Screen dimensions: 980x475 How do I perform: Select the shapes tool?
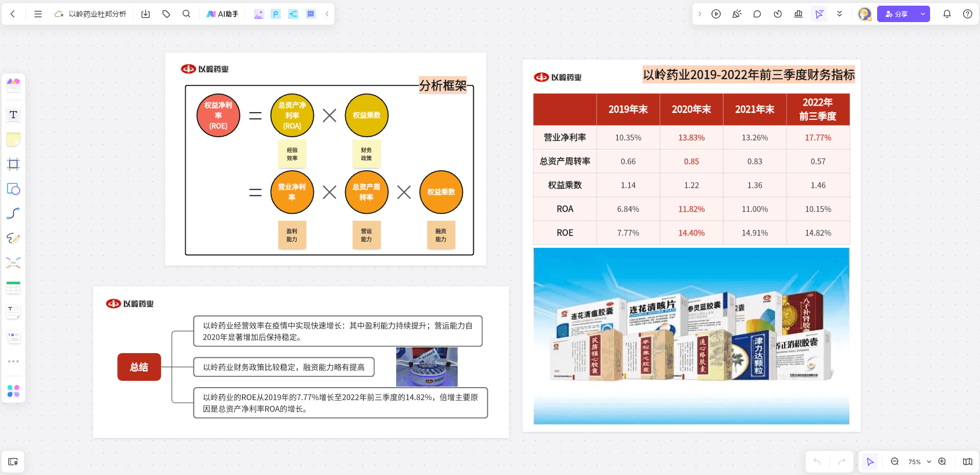pos(13,189)
